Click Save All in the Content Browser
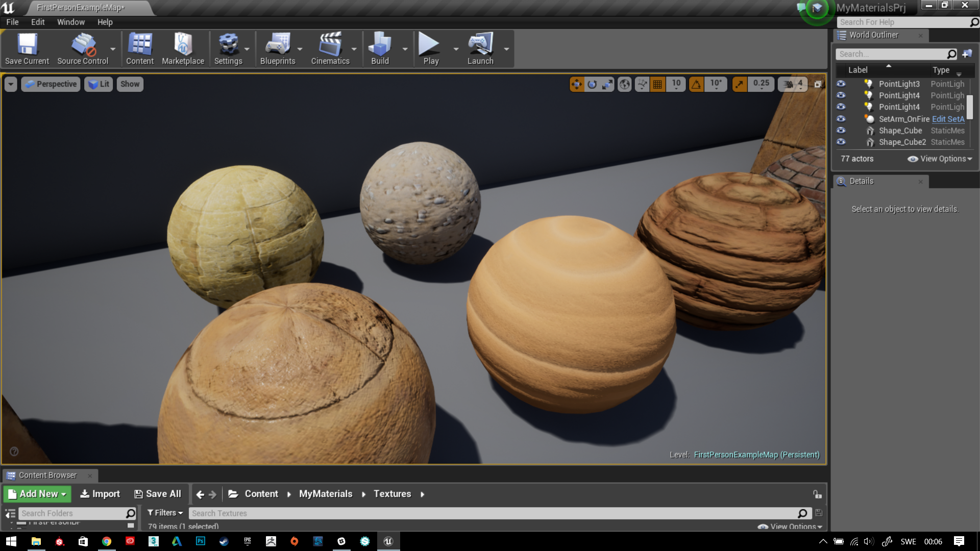The image size is (980, 551). click(x=158, y=494)
